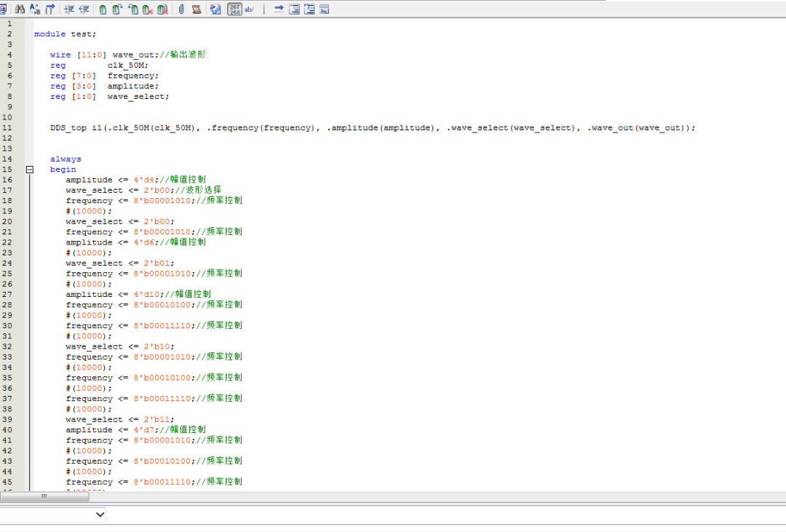Viewport: 786px width, 532px height.
Task: Click Analyze Current File checkmark icon
Action: coord(215,9)
